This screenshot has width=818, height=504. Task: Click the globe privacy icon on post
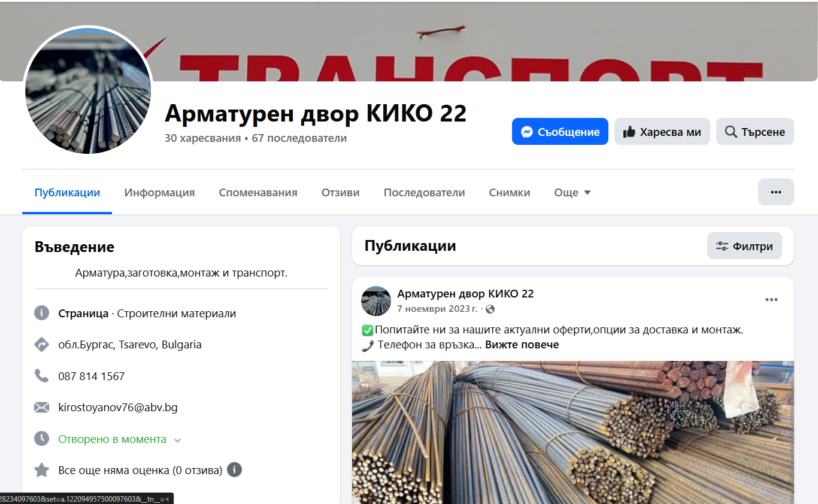(490, 309)
